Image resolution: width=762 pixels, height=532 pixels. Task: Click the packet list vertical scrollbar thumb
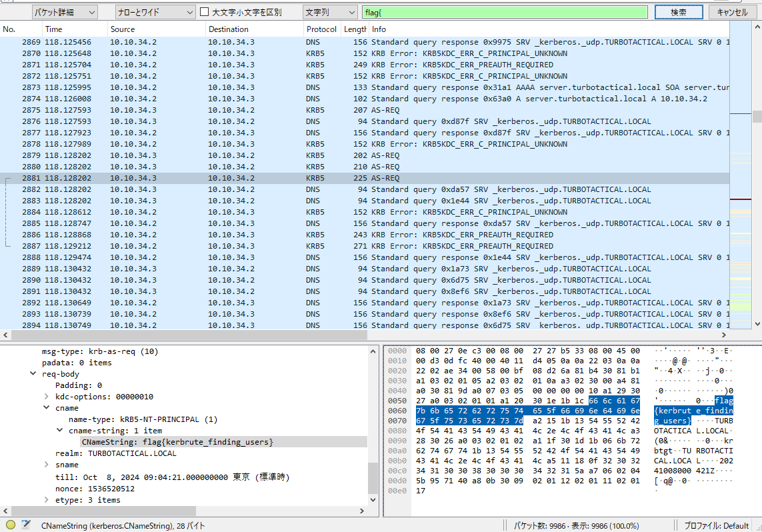tap(757, 117)
